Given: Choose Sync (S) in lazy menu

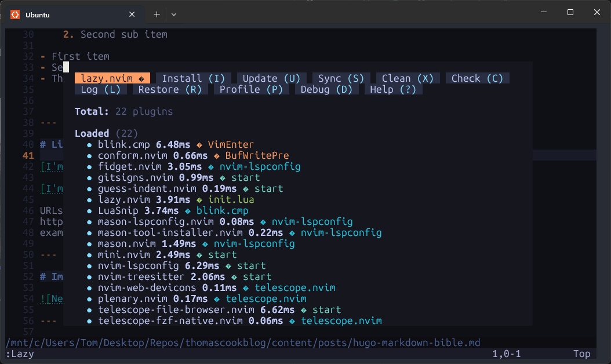Looking at the screenshot, I should tap(341, 78).
